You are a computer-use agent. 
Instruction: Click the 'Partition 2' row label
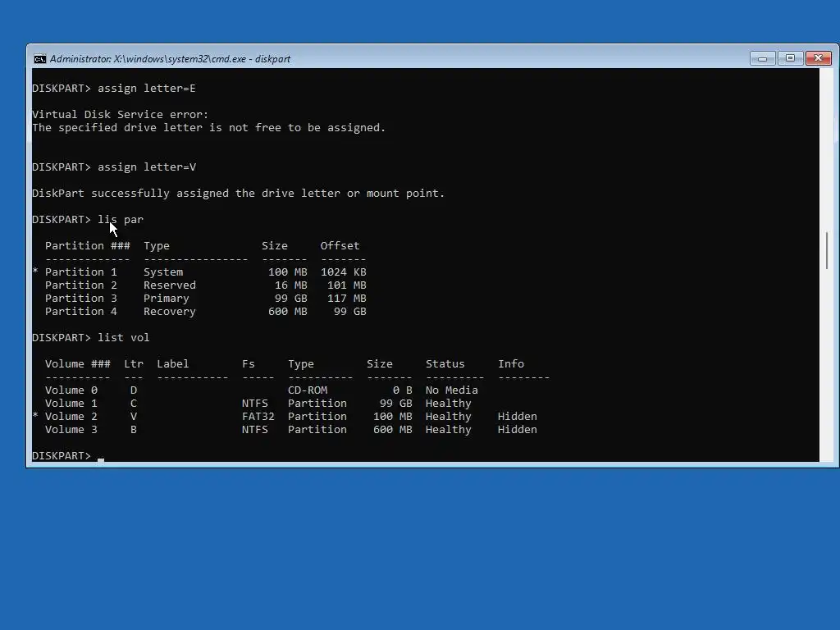coord(81,285)
